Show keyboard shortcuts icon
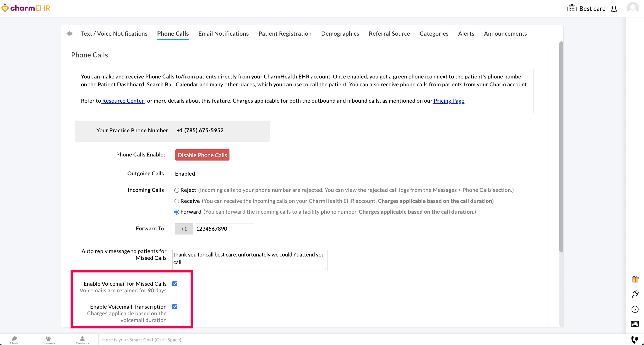The height and width of the screenshot is (345, 644). pyautogui.click(x=635, y=324)
